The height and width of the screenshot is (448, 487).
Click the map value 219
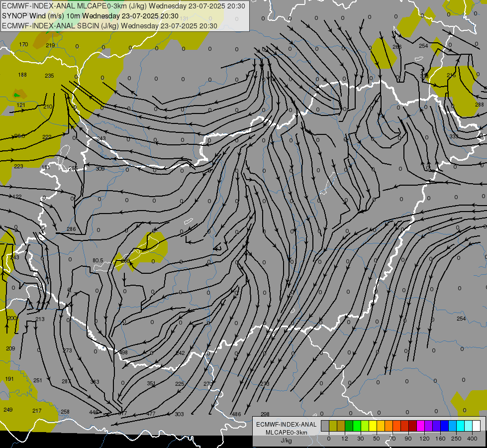(50, 45)
